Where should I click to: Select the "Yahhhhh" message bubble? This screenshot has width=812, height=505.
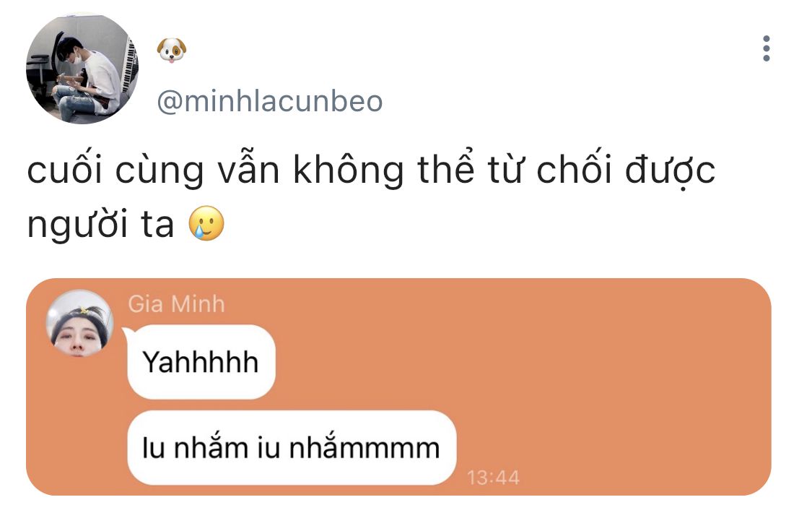201,362
